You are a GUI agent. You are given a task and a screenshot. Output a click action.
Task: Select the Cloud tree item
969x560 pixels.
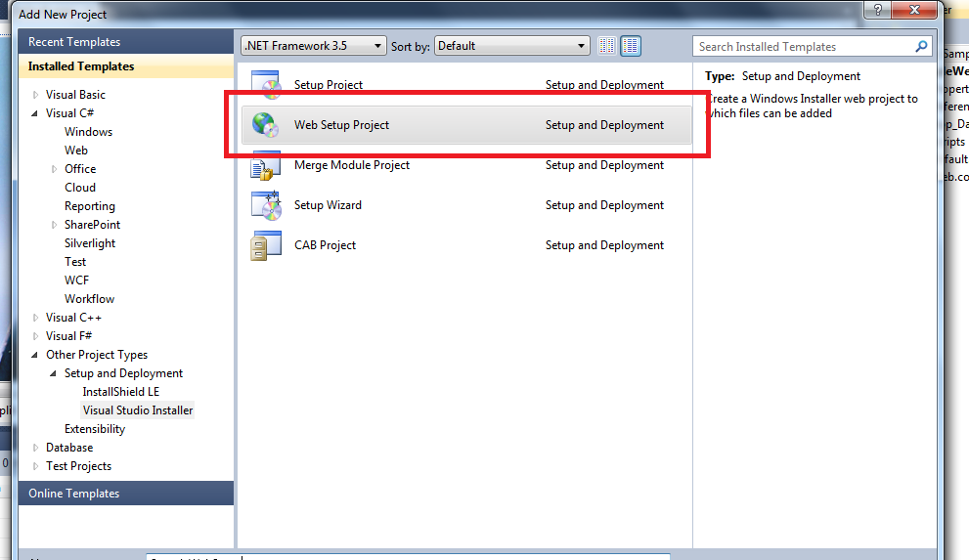pyautogui.click(x=80, y=187)
